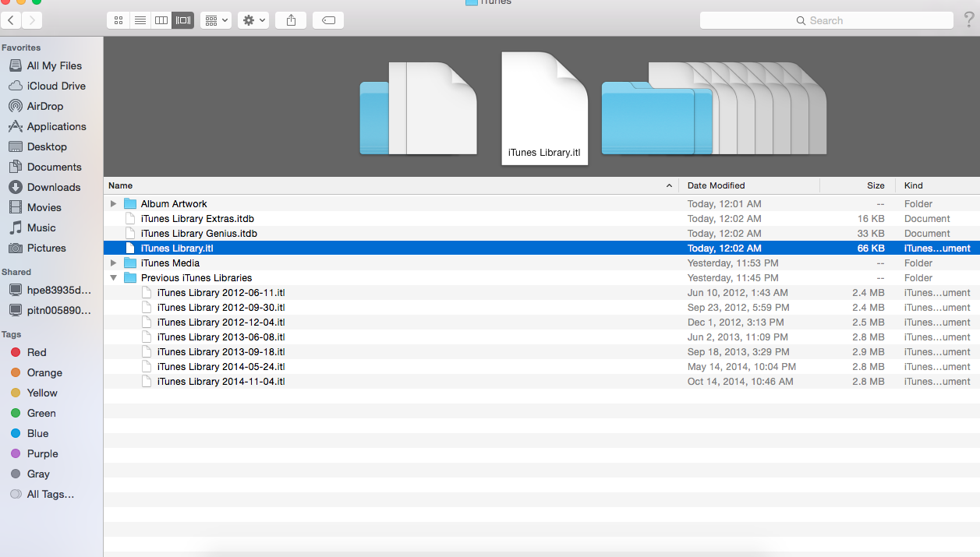Screen dimensions: 980x557
Task: Select iTunes Library 2012-09-30.itl
Action: (221, 307)
